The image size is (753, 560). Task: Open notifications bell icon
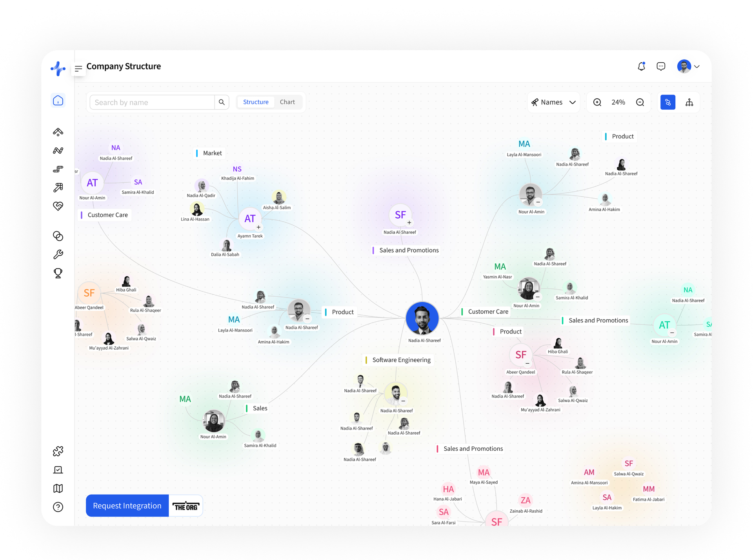[x=641, y=66]
